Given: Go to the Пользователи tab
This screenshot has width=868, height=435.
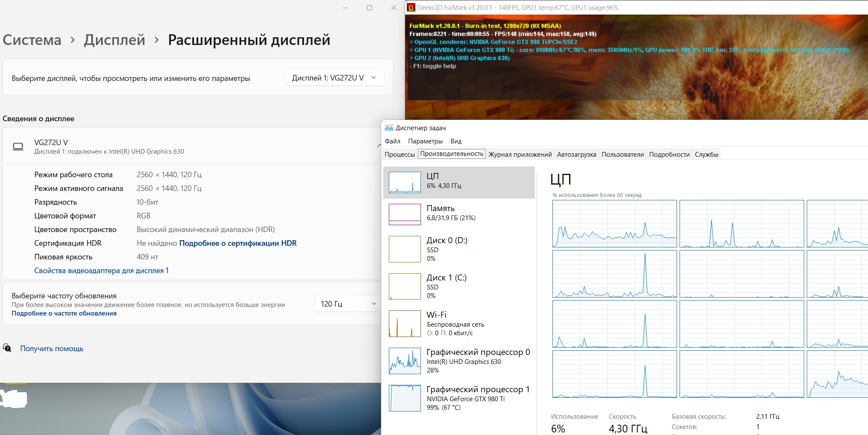Looking at the screenshot, I should click(x=623, y=155).
